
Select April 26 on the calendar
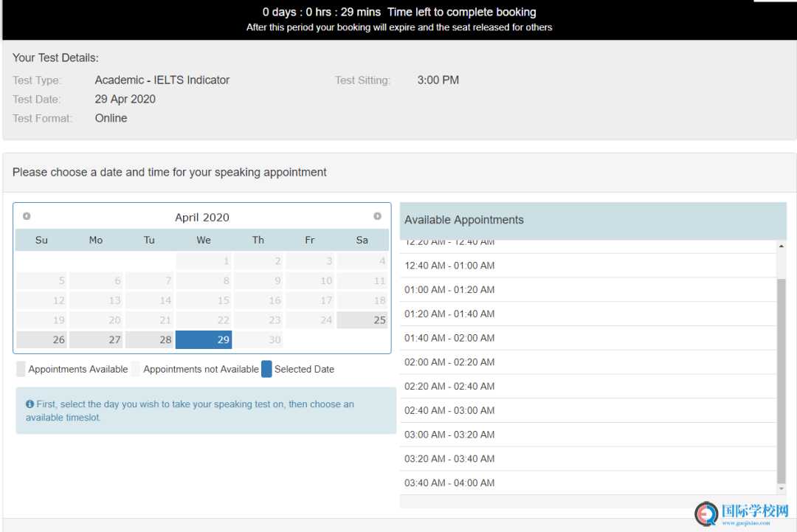pyautogui.click(x=41, y=339)
